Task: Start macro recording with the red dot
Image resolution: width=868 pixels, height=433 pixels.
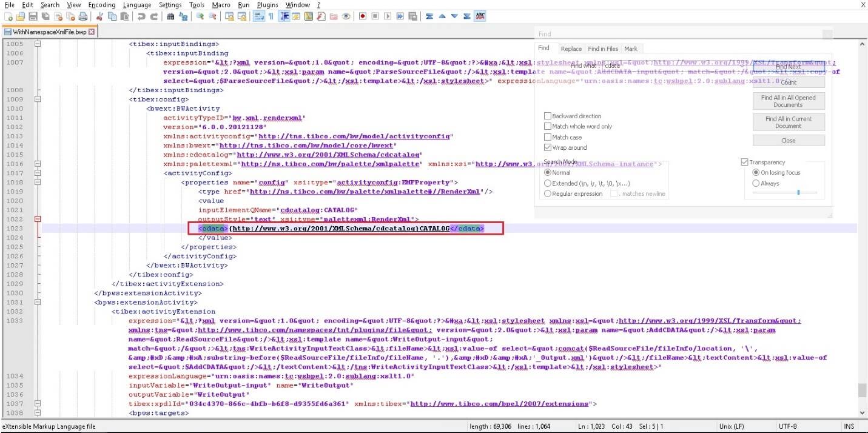Action: (x=363, y=16)
